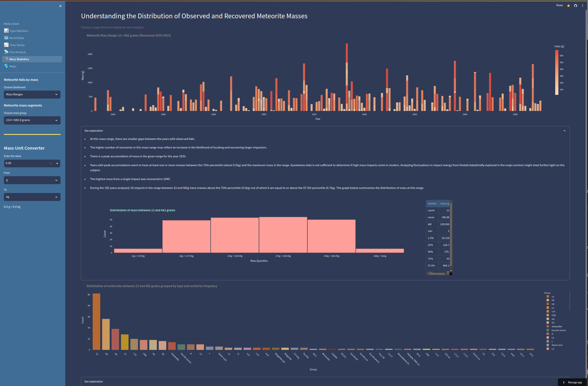Toggle H4 legend entry
Viewport: 588px width, 386px height.
point(550,319)
